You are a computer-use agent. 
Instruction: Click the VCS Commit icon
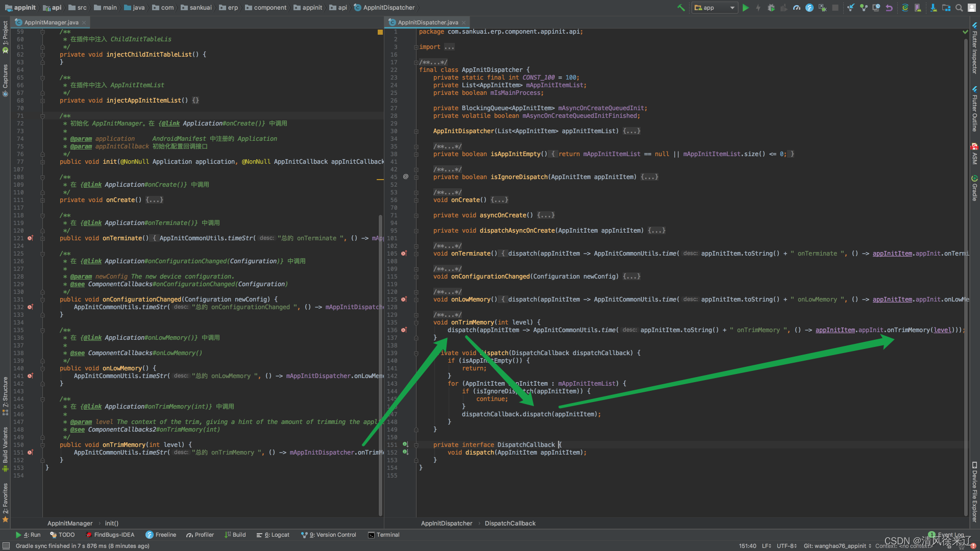864,8
